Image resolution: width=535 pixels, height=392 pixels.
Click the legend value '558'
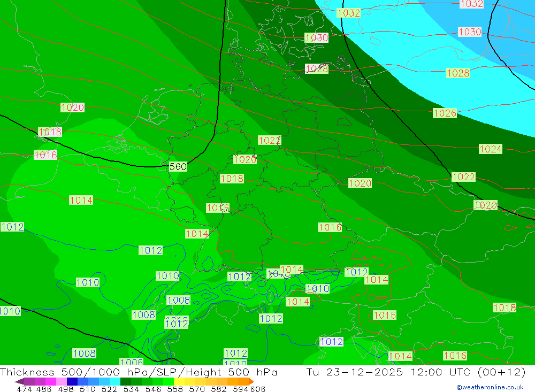[175, 389]
